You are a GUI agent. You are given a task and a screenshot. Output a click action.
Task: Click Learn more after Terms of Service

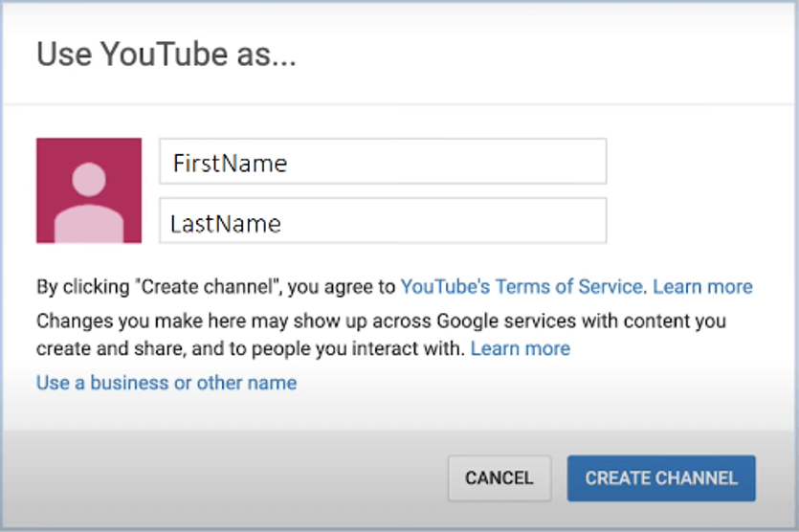tap(702, 286)
